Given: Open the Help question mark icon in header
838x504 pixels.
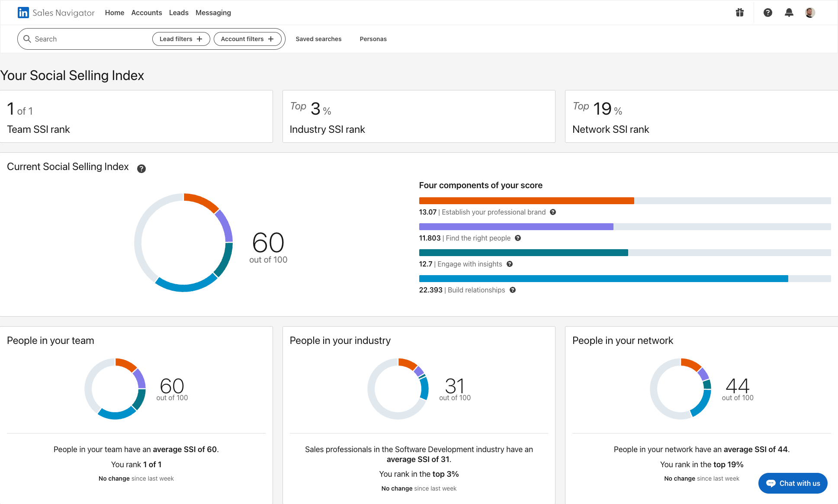Looking at the screenshot, I should 768,13.
